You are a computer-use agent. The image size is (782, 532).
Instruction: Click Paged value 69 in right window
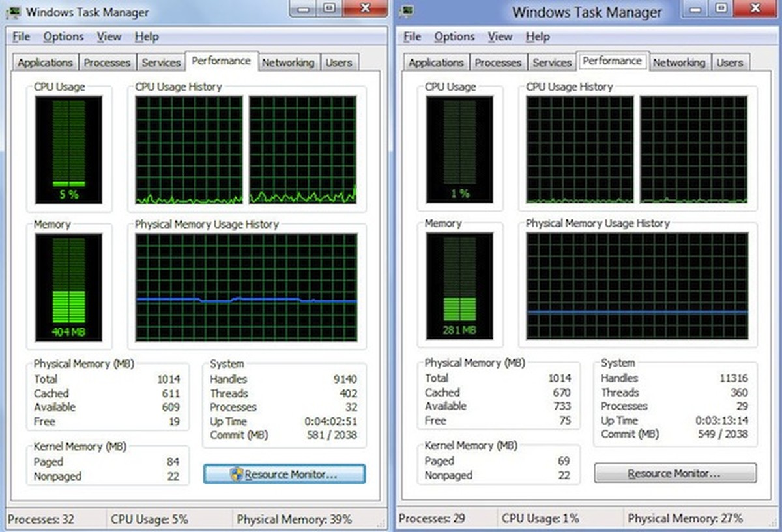pyautogui.click(x=564, y=460)
